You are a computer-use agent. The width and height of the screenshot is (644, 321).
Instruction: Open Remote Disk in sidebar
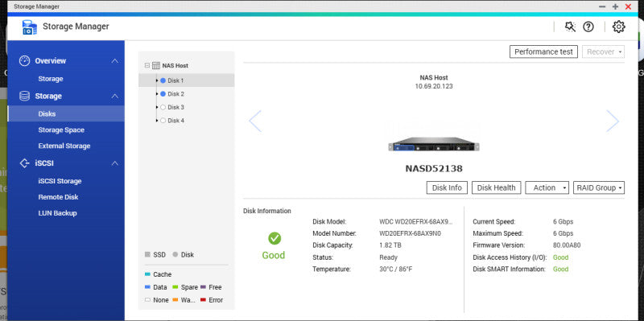58,197
